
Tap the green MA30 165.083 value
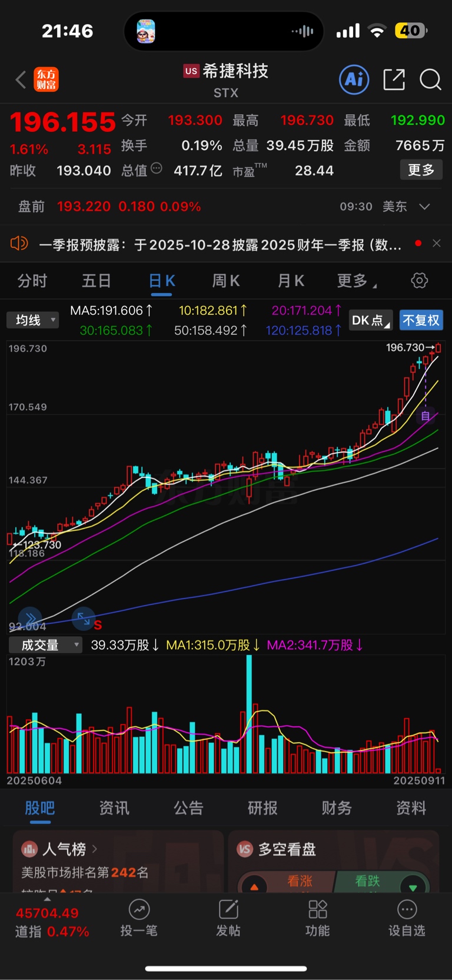point(115,330)
